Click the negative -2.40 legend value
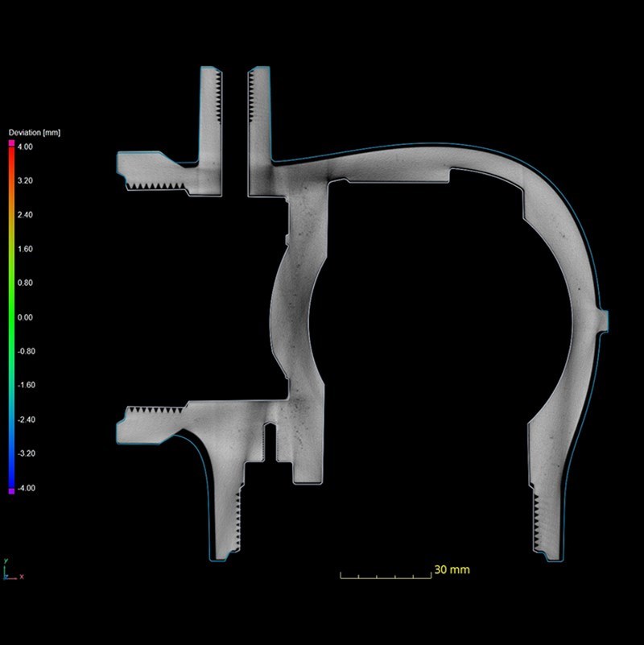Viewport: 644px width, 645px height. (27, 420)
